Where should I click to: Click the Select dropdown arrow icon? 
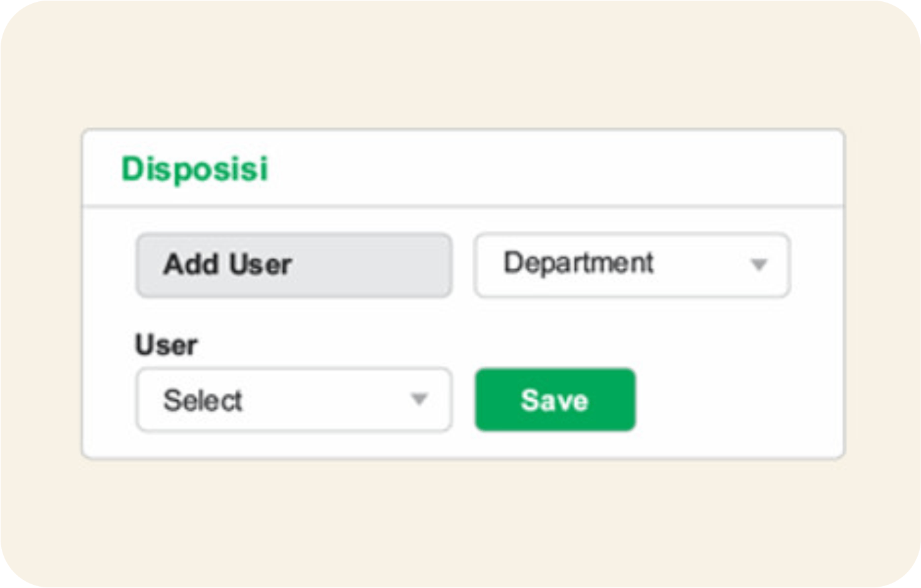419,399
